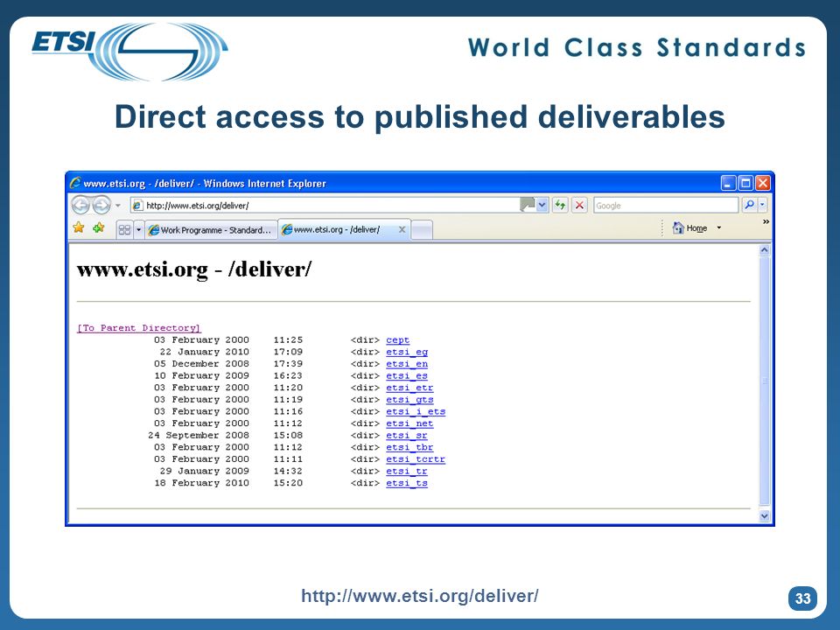Open the etsi_i_ets directory link
840x630 pixels.
tap(416, 411)
